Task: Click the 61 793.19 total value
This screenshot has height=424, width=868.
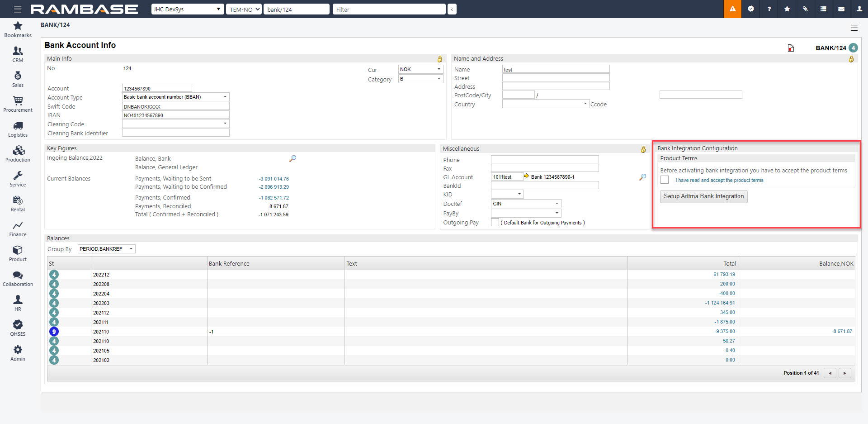Action: 724,274
